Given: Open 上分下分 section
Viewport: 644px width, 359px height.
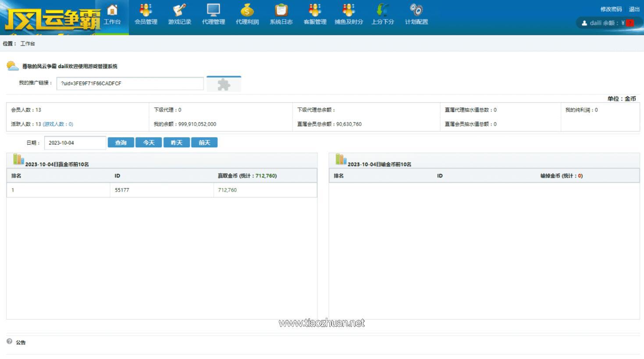Looking at the screenshot, I should [383, 14].
